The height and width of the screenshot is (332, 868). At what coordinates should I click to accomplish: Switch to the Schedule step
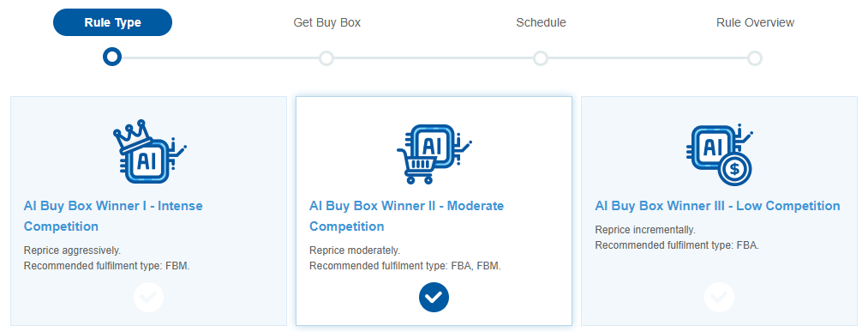[x=541, y=22]
